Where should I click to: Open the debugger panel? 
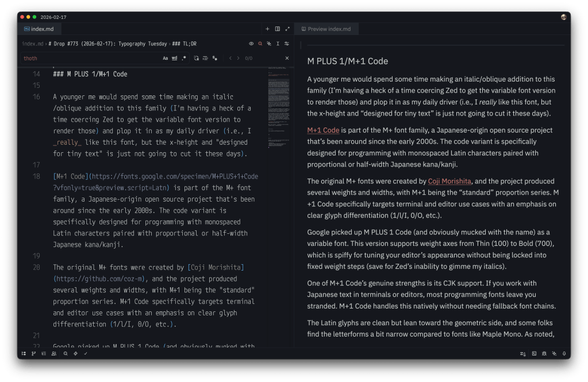pos(544,353)
